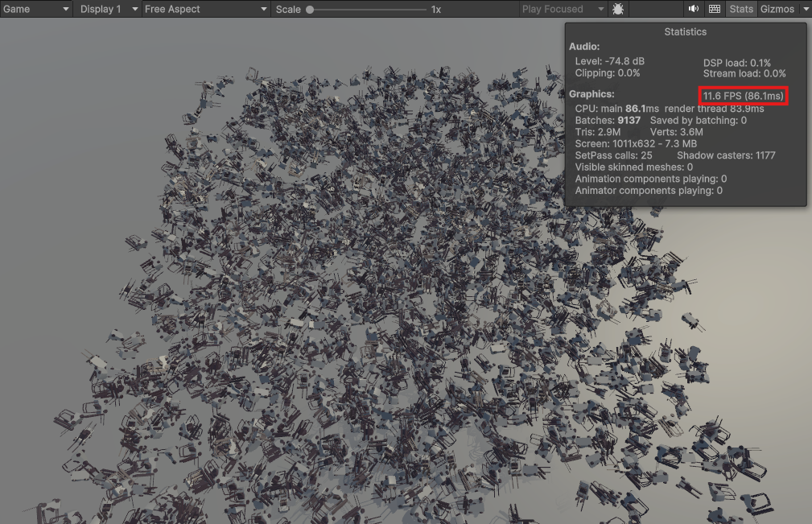Toggle the shortcuts keyboard icon
Image resolution: width=812 pixels, height=524 pixels.
coord(715,9)
